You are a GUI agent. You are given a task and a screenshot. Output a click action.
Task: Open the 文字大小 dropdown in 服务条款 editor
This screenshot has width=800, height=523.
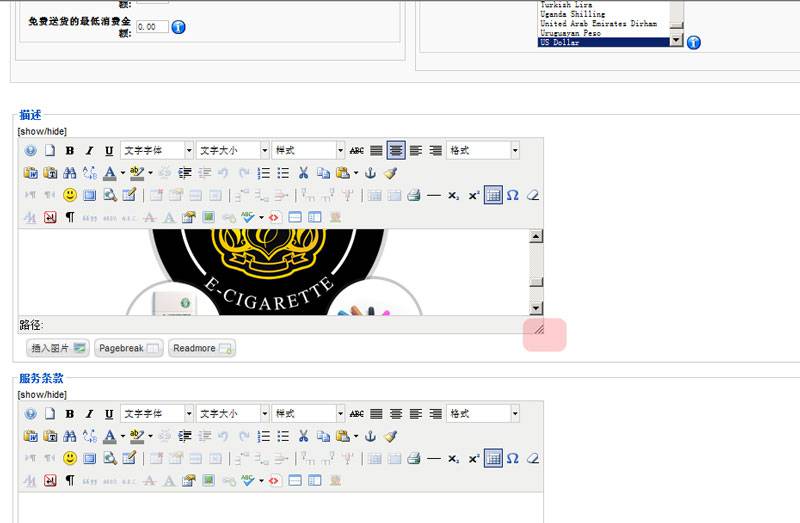click(232, 414)
